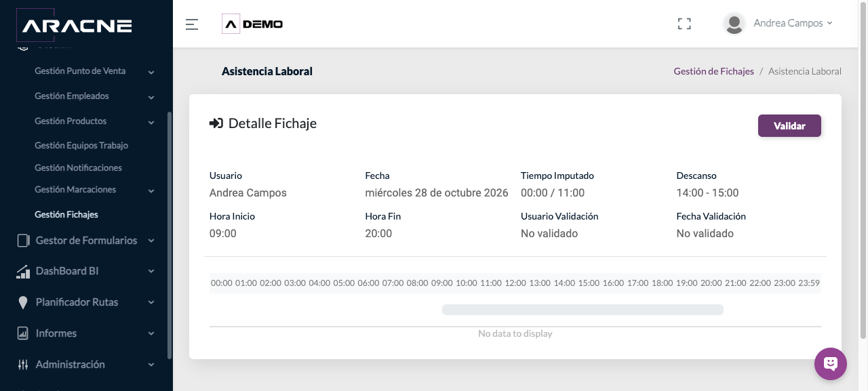Click the Planificador Rutas pin icon
Viewport: 868px width, 391px height.
click(x=23, y=302)
